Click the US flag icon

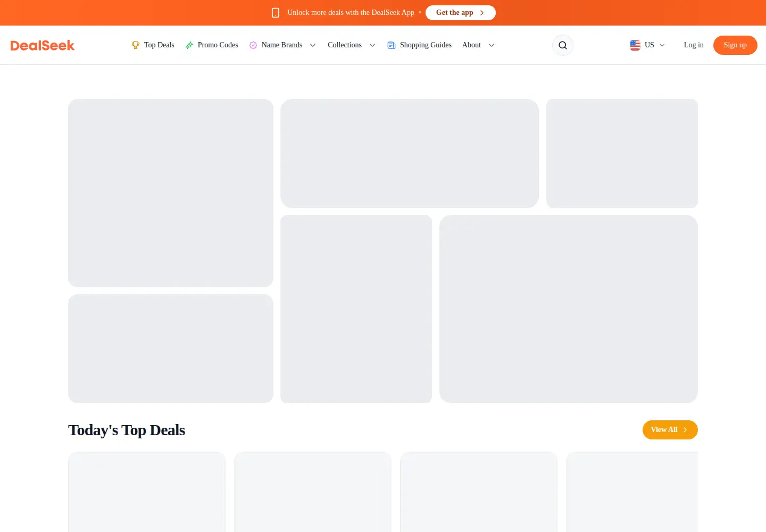tap(635, 45)
